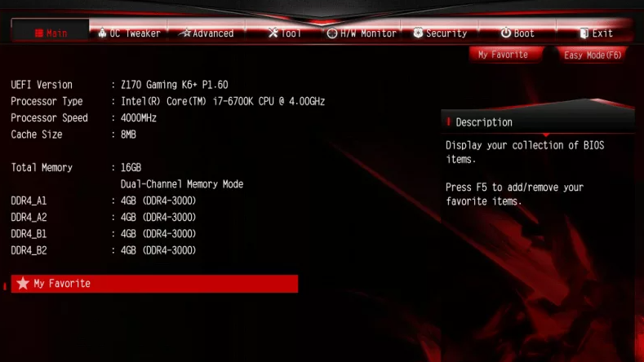Click the H/W Monitor gauge icon
This screenshot has width=644, height=362.
tap(332, 33)
